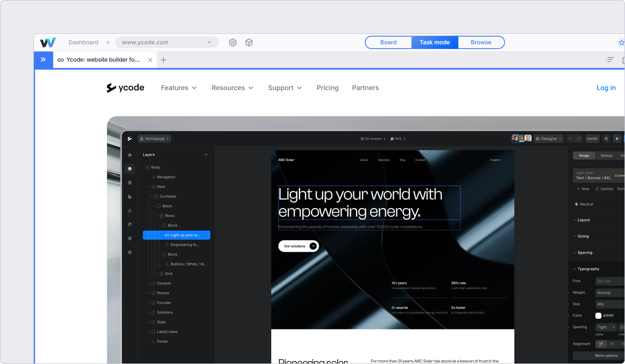Open the settings cog in editor sidebar
This screenshot has height=364, width=625.
click(130, 252)
